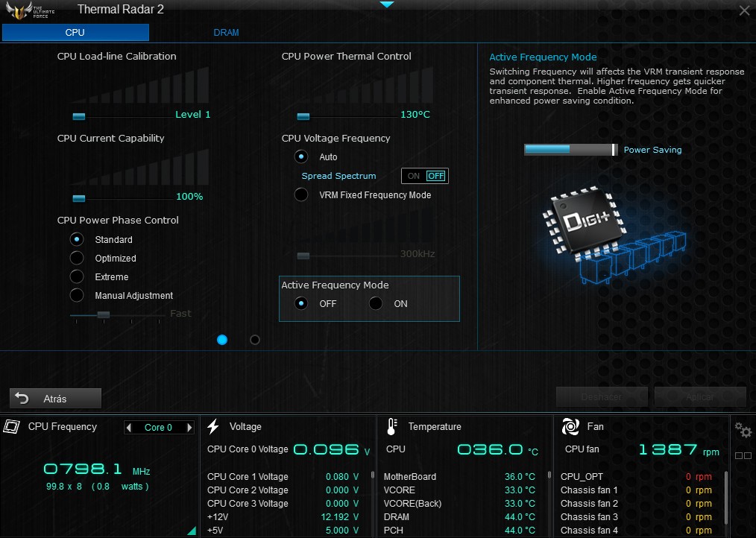This screenshot has width=756, height=538.
Task: Click the "Level 1" load-line value
Action: pyautogui.click(x=193, y=114)
